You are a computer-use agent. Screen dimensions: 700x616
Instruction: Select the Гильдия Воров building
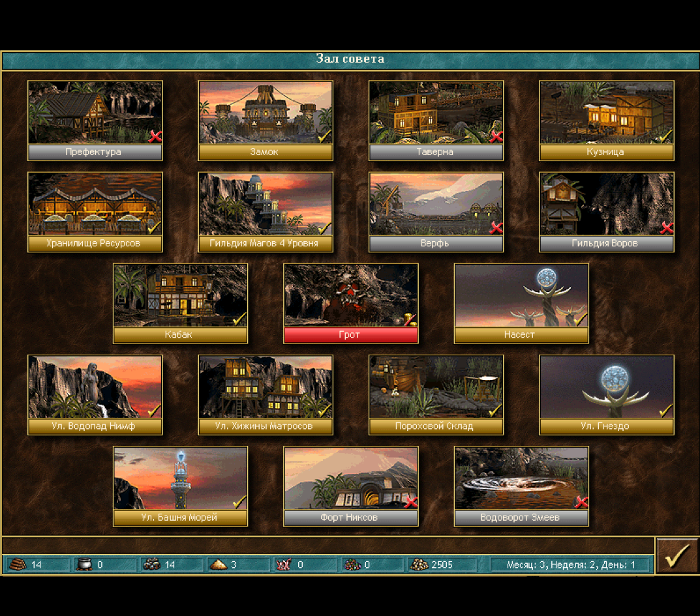[607, 212]
